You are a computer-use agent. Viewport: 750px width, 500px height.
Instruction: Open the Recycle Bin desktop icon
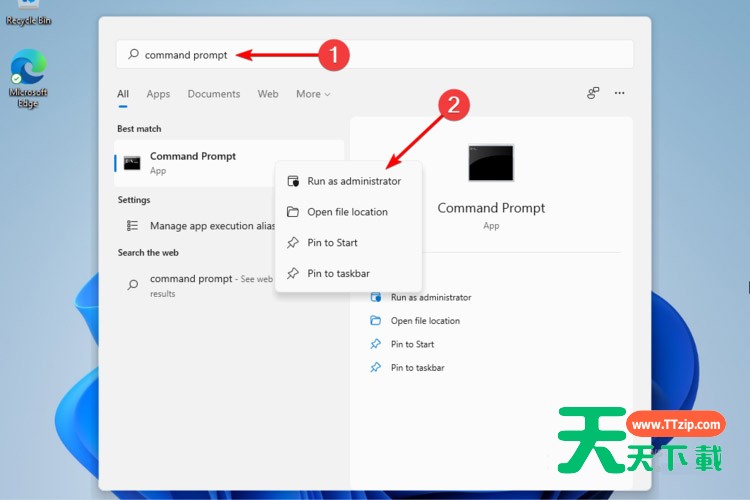point(28,10)
